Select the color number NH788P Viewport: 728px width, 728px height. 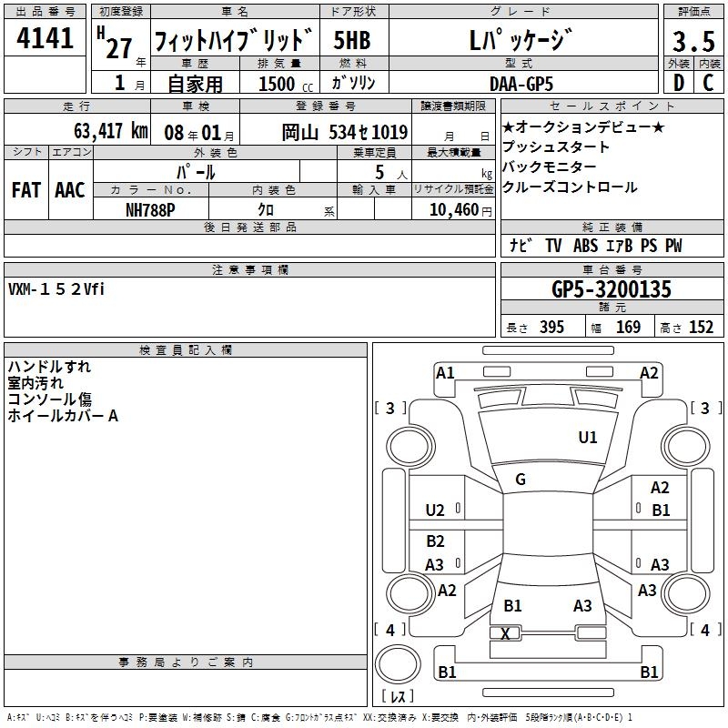click(150, 210)
